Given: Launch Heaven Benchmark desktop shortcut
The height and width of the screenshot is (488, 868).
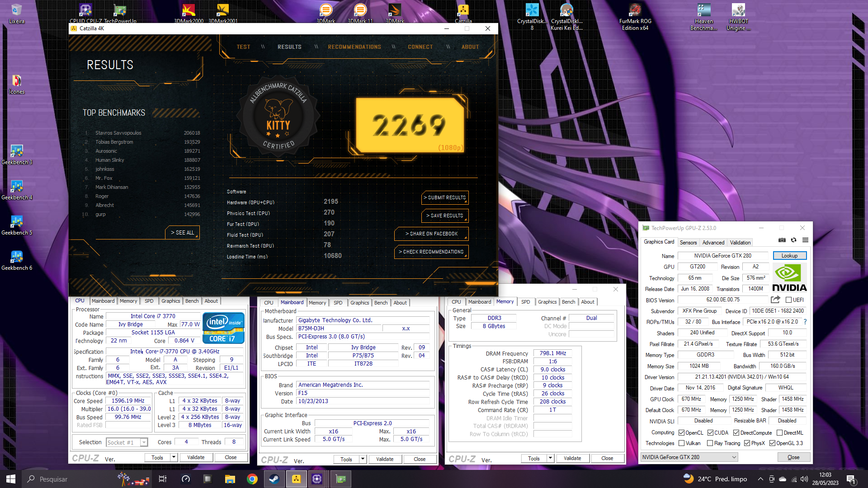Looking at the screenshot, I should [704, 17].
